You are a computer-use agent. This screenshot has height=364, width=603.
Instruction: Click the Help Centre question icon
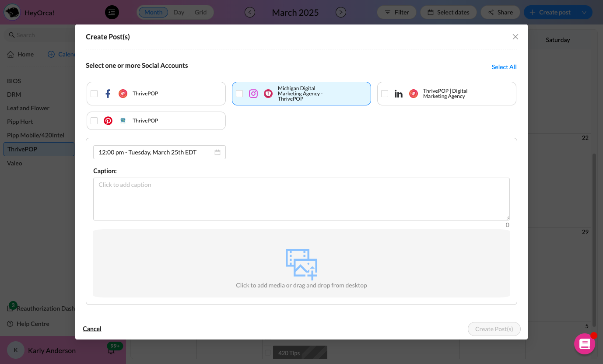[10, 324]
